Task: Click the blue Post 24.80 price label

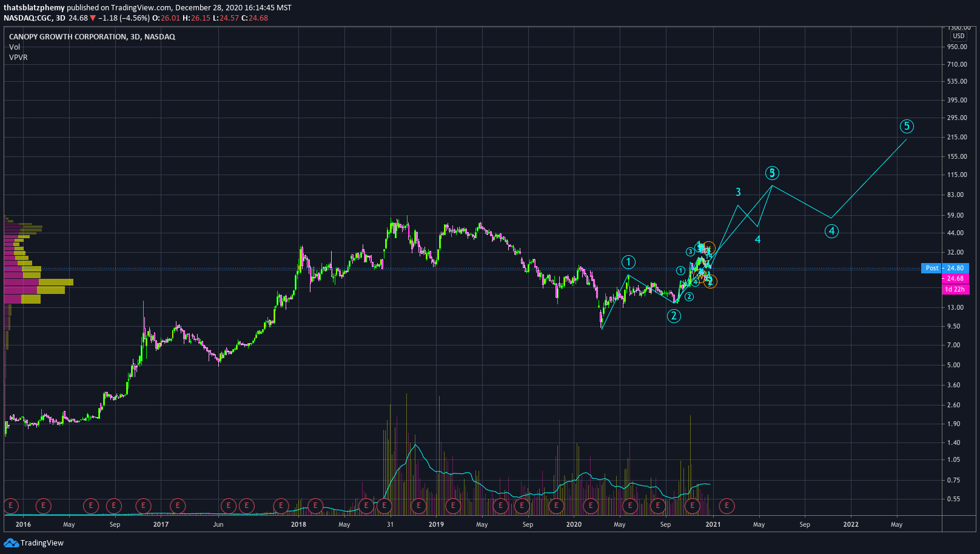Action: pyautogui.click(x=944, y=268)
